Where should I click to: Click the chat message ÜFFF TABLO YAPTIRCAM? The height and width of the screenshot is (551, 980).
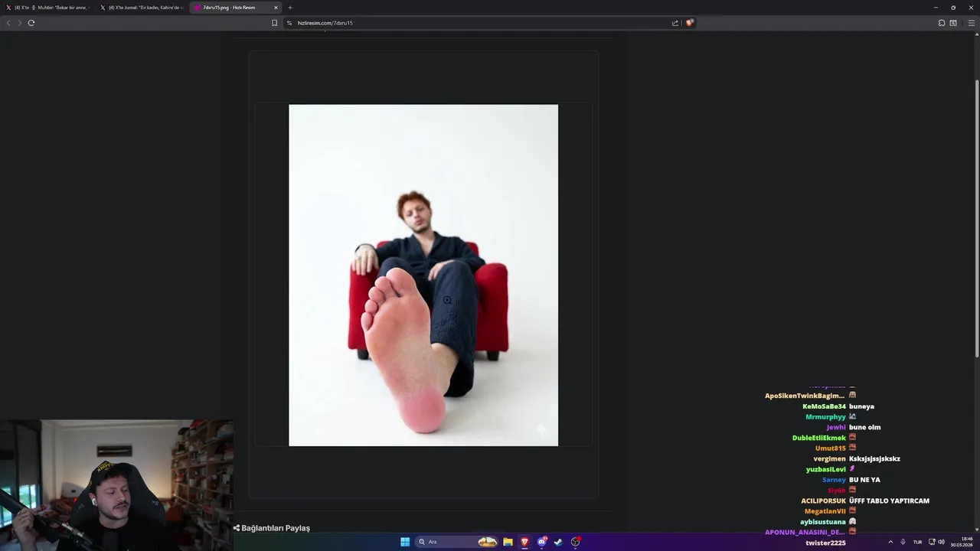[889, 500]
